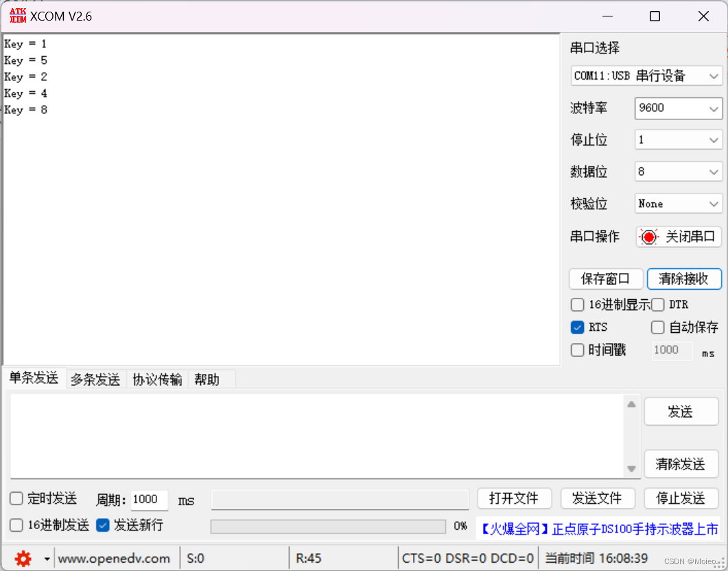Viewport: 728px width, 571px height.
Task: Click the 打开文件 open file button
Action: click(x=514, y=498)
